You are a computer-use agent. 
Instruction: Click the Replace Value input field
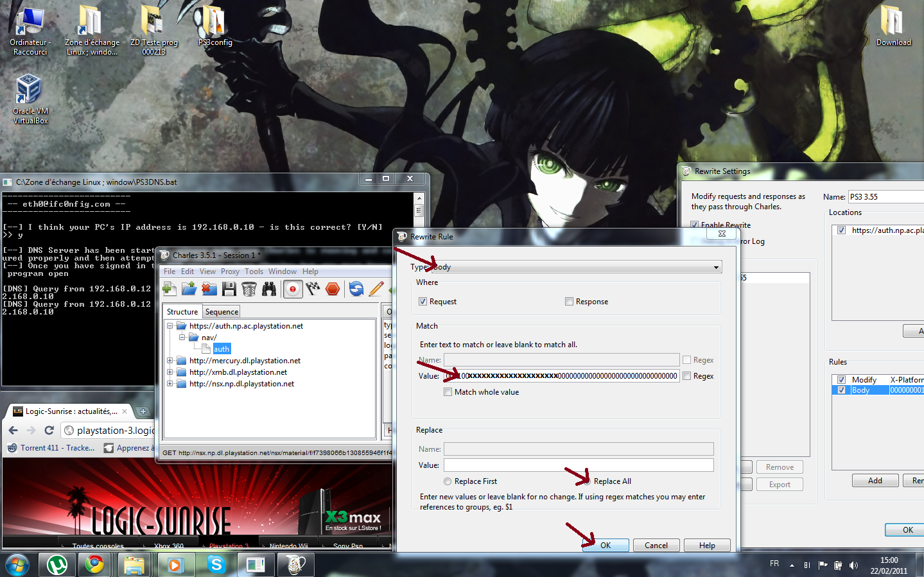pyautogui.click(x=579, y=465)
